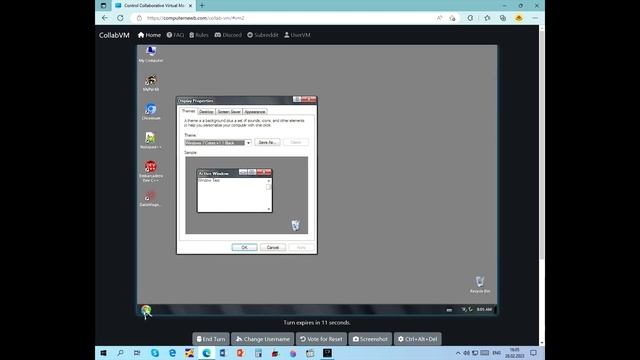Open the Windows Start menu
The height and width of the screenshot is (360, 640).
coord(103,353)
